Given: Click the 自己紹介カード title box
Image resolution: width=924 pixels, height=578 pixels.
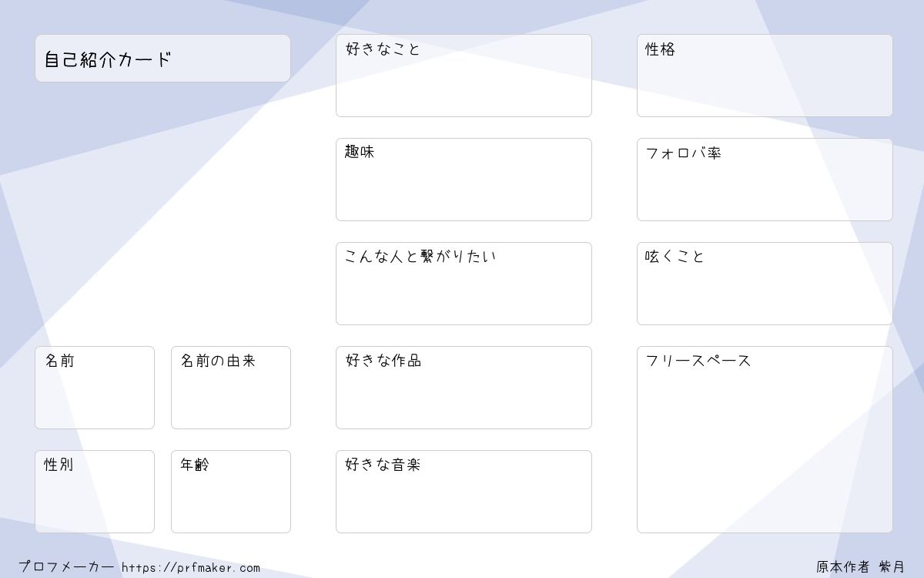Looking at the screenshot, I should point(162,59).
